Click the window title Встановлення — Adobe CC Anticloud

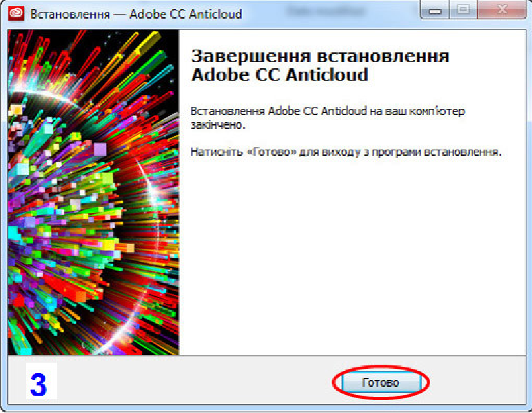click(136, 14)
